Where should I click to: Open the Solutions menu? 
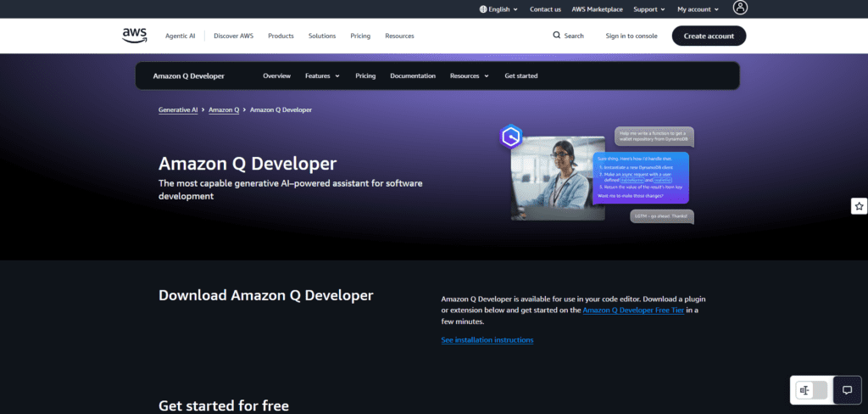pos(322,36)
